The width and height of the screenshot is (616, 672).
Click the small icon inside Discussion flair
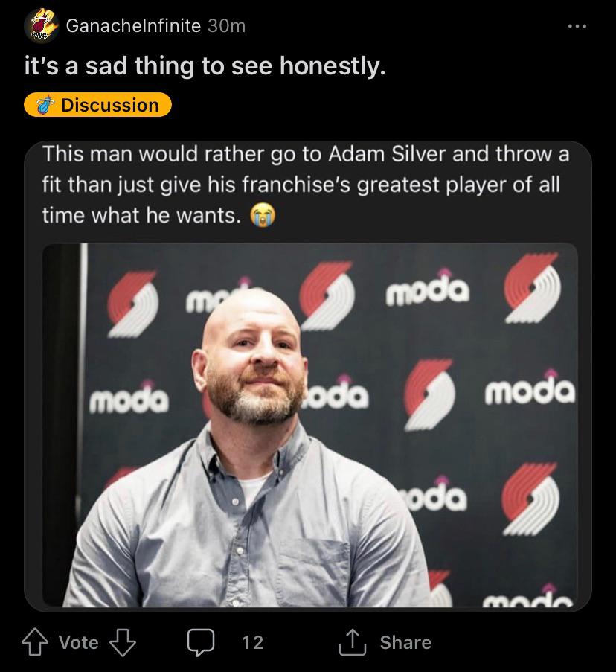48,105
